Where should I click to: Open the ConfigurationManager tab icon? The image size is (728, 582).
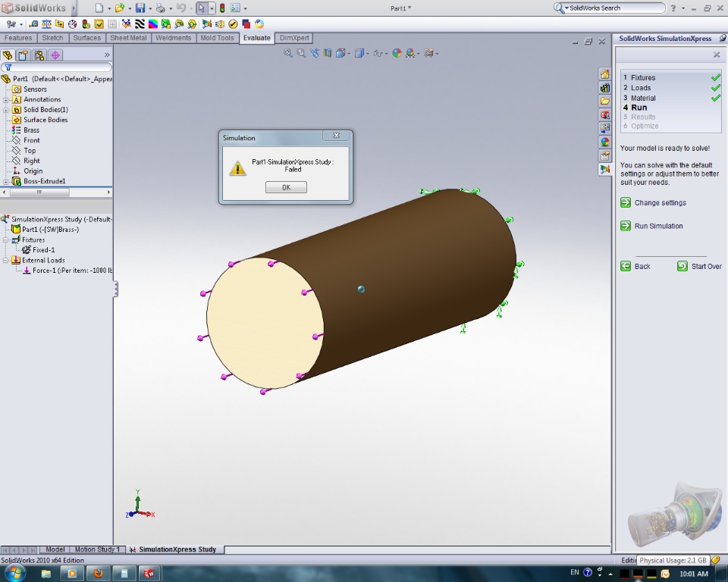point(39,55)
